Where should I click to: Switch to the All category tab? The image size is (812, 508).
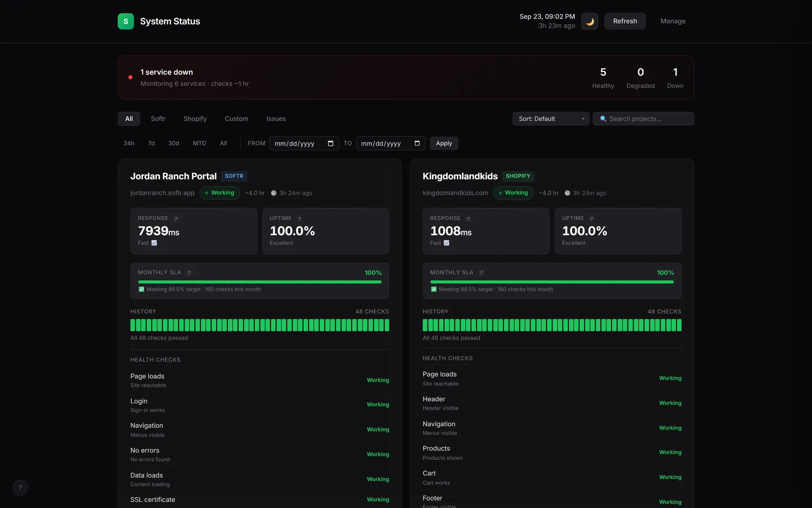(129, 119)
